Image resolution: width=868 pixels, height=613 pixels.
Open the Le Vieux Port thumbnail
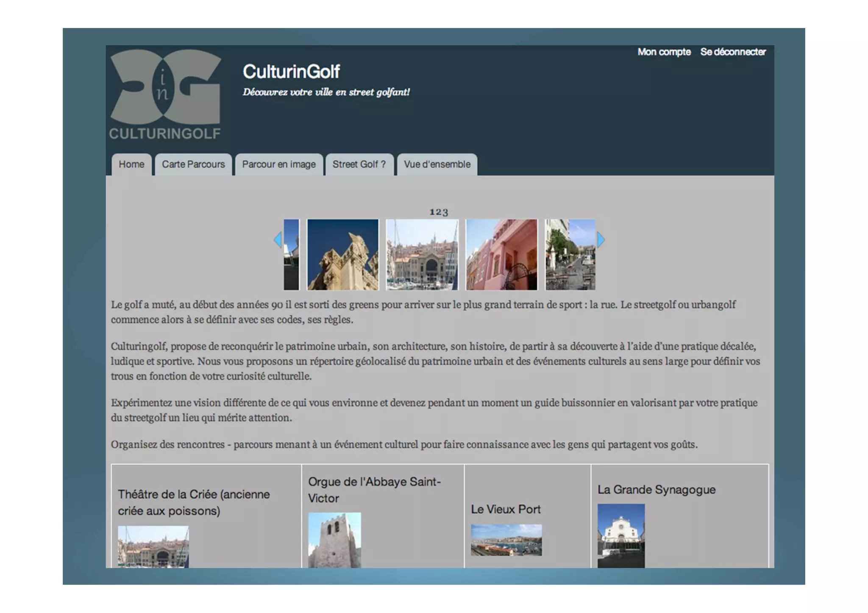[506, 540]
